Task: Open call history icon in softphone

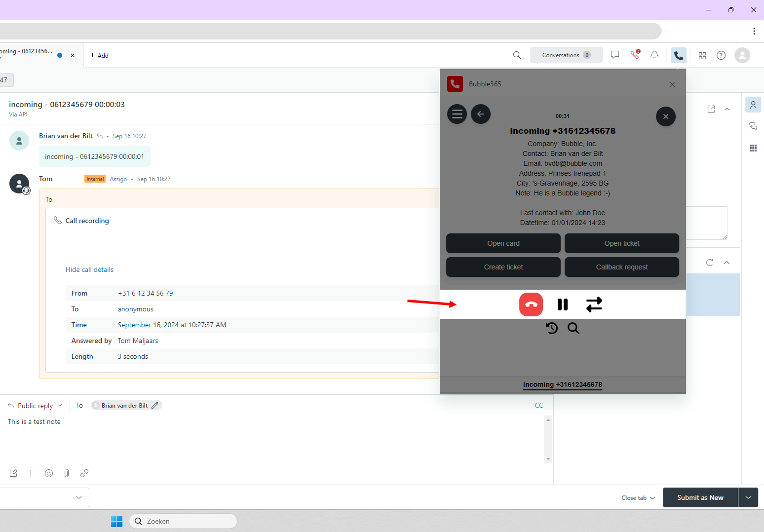Action: (x=551, y=328)
